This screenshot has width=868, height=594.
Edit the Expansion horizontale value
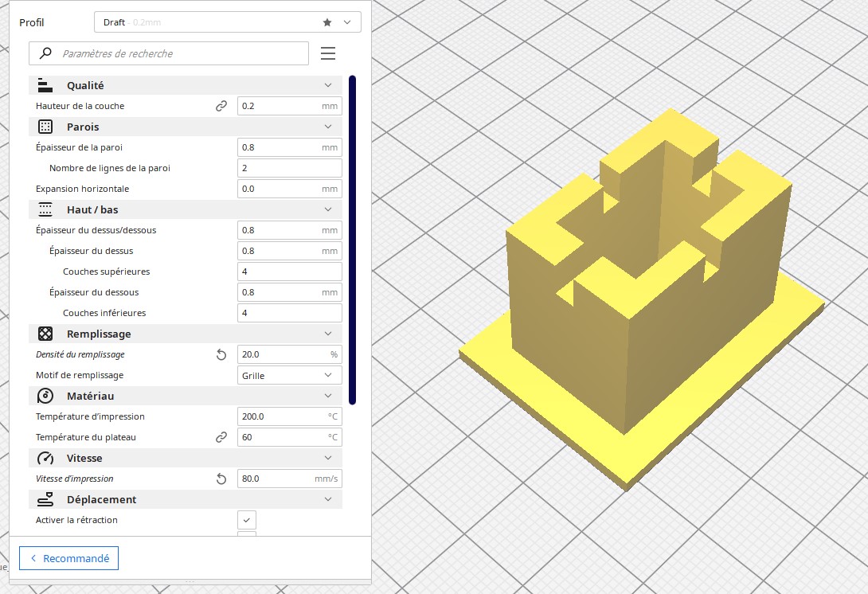click(290, 189)
